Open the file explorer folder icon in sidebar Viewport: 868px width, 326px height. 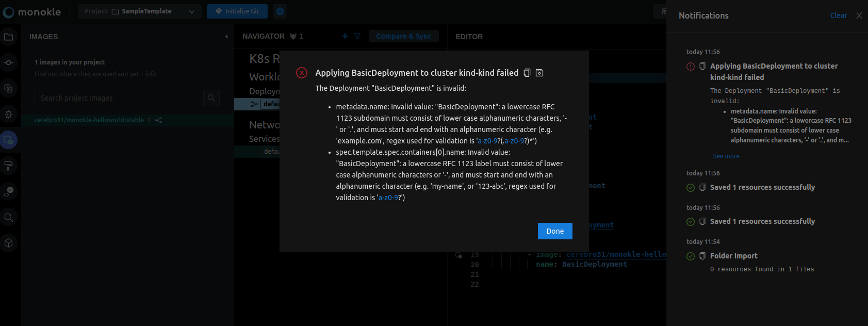pos(9,37)
